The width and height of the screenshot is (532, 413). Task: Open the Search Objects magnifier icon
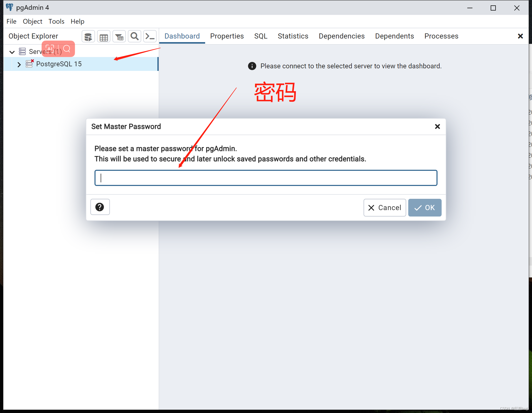135,37
